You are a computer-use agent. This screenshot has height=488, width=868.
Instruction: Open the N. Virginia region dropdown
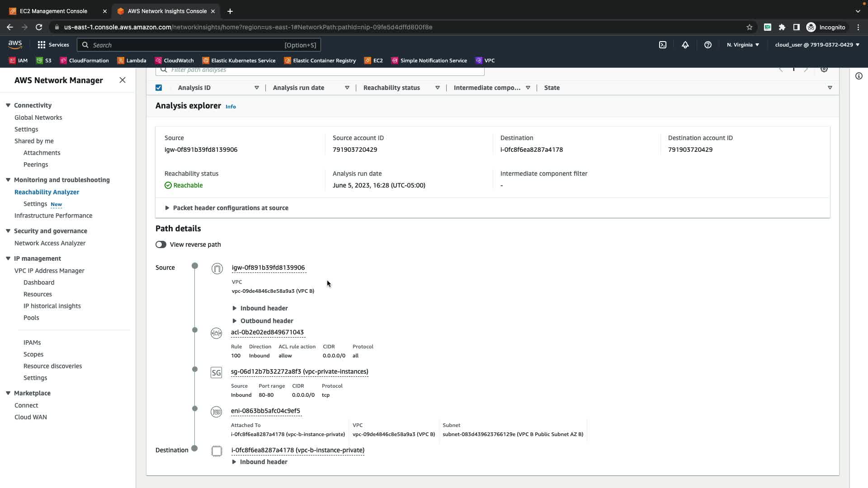pyautogui.click(x=743, y=45)
